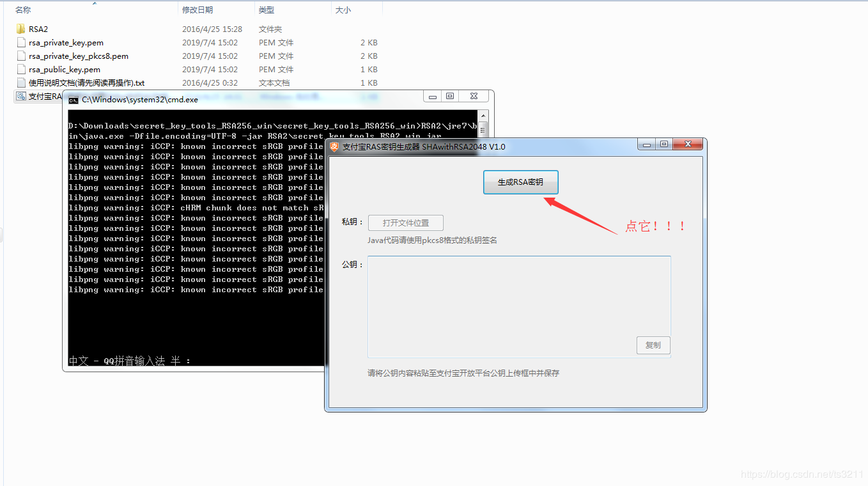Click the 文本文档 type cell
The width and height of the screenshot is (868, 486).
point(274,82)
